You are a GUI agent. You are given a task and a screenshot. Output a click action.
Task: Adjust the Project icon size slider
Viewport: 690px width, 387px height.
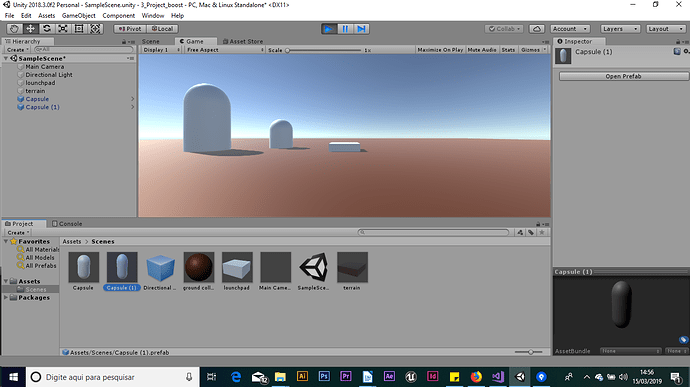(x=530, y=352)
